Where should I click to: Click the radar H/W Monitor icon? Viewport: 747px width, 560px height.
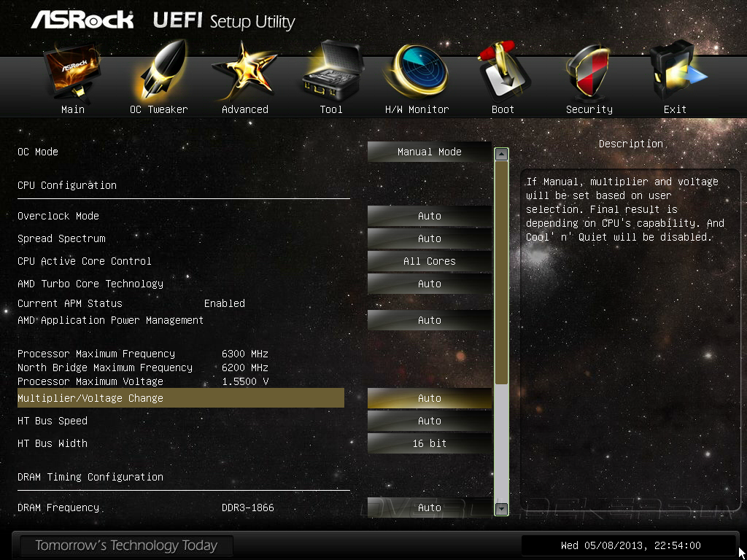coord(417,71)
